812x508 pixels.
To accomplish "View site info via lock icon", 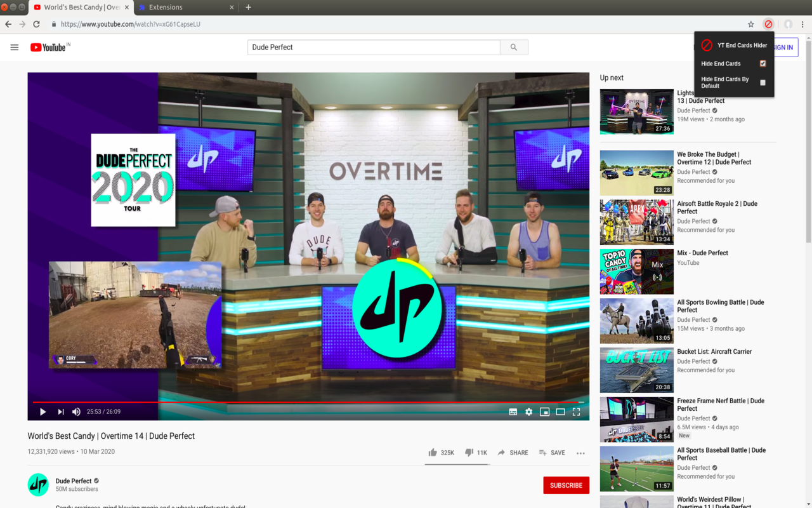I will click(54, 24).
